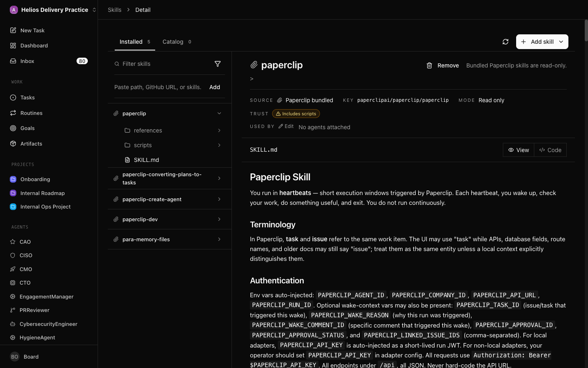Click the trash icon beside Remove
Image resolution: width=588 pixels, height=368 pixels.
tap(429, 65)
